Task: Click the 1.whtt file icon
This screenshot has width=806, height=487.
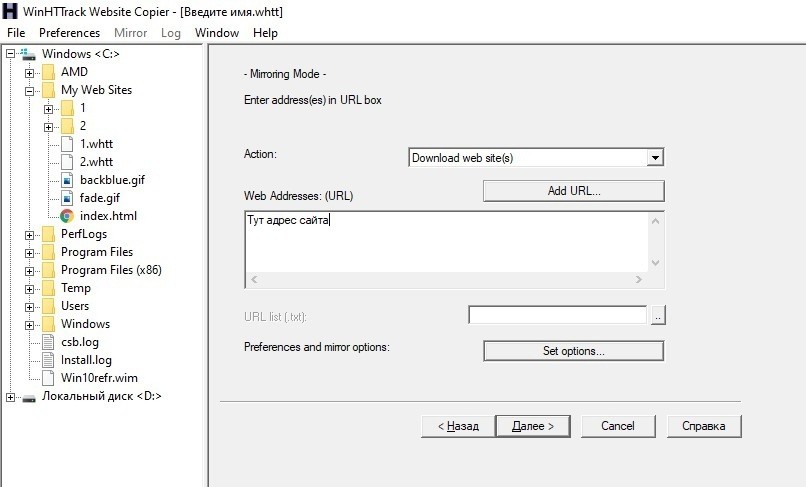Action: [67, 144]
